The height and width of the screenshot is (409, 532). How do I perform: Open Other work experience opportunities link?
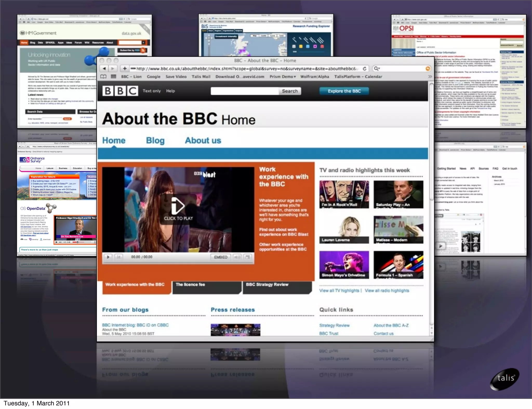pos(283,247)
